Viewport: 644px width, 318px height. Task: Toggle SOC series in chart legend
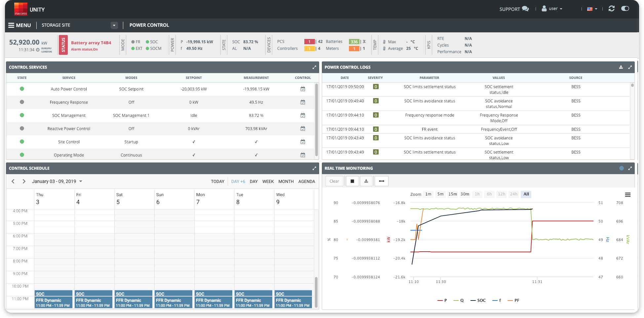coord(478,300)
